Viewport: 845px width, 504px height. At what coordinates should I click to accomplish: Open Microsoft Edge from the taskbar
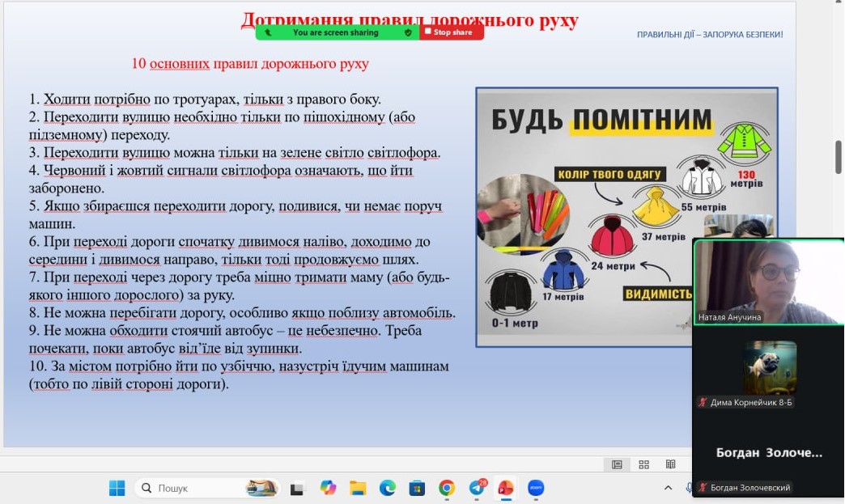(388, 488)
